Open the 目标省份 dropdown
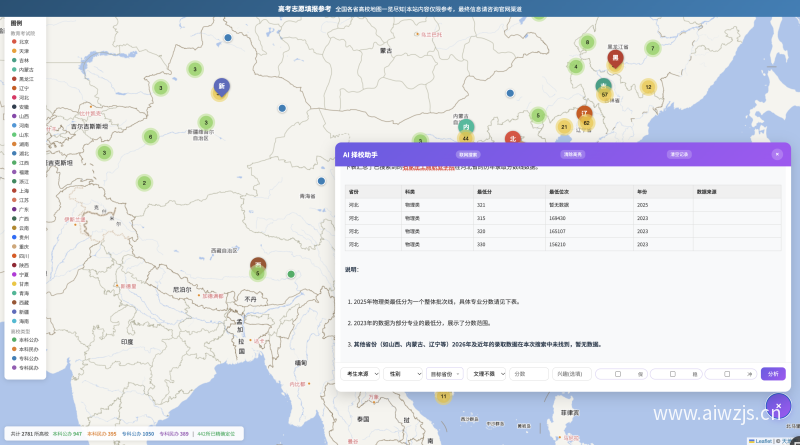 445,374
